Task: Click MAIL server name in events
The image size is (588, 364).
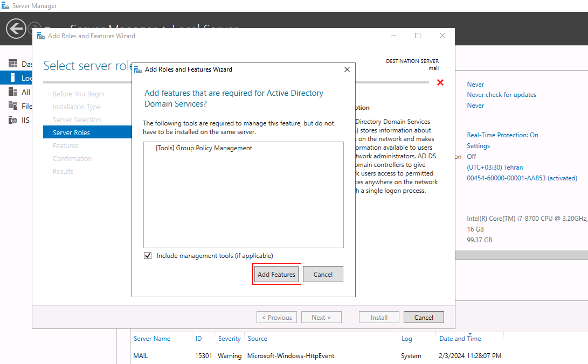Action: click(141, 356)
